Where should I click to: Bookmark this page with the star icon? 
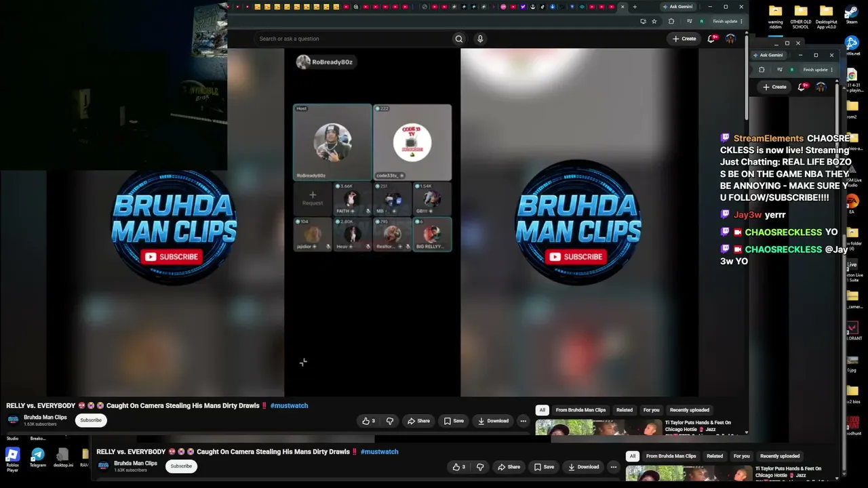pos(654,21)
